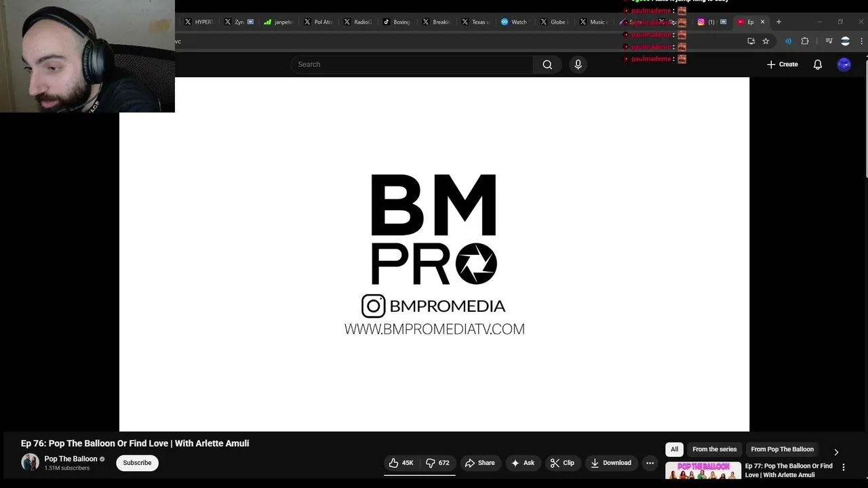868x488 pixels.
Task: Bookmark this page with star icon
Action: (766, 41)
